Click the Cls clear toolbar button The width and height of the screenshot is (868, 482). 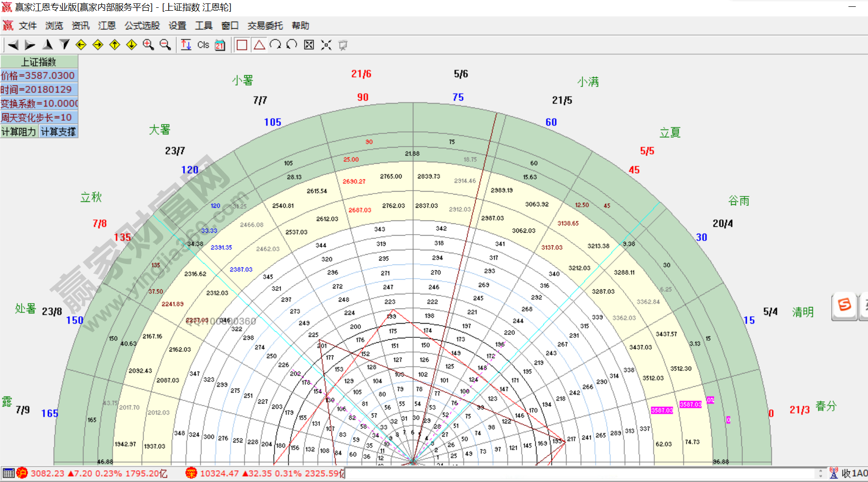click(x=203, y=45)
